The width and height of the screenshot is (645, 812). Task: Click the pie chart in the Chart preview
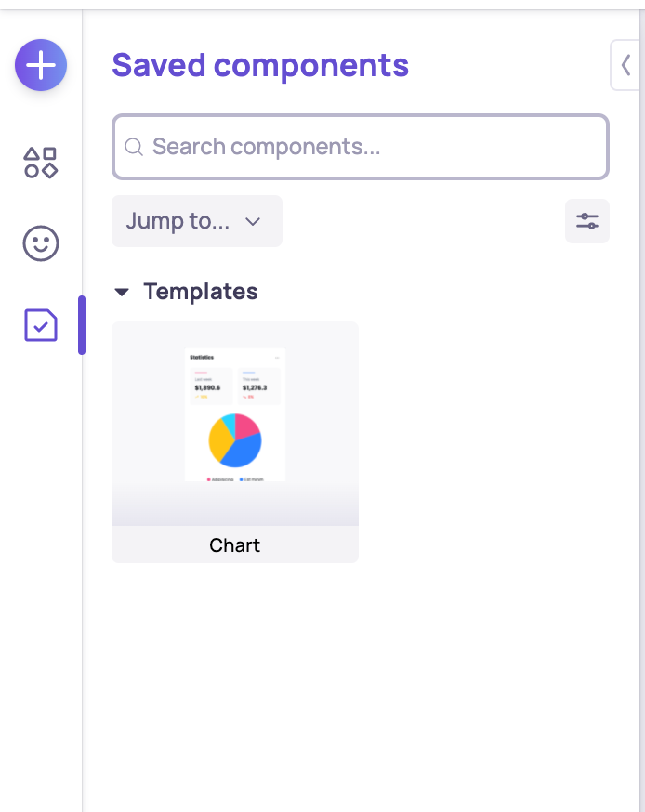(235, 439)
